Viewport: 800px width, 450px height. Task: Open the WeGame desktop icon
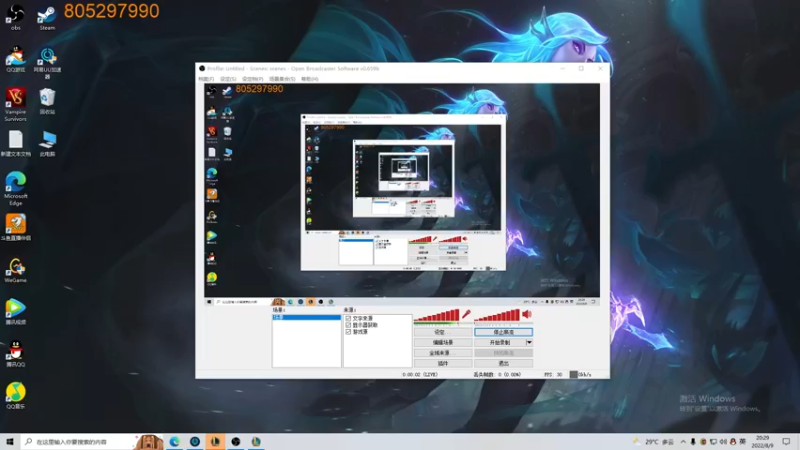click(x=16, y=270)
